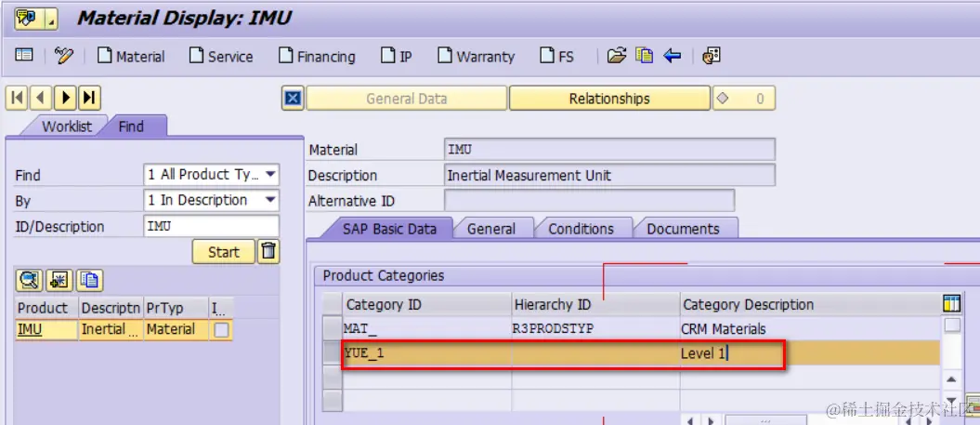Select the Find tab

[x=131, y=126]
